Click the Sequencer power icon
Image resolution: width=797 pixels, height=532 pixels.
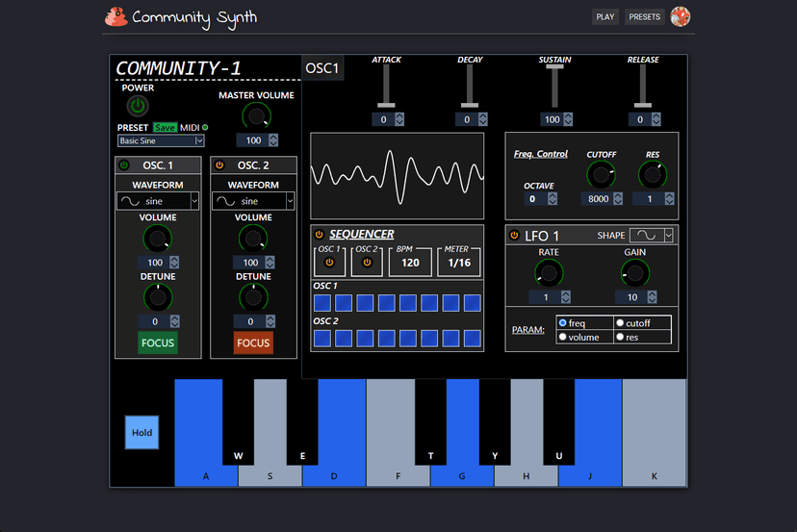(x=319, y=234)
